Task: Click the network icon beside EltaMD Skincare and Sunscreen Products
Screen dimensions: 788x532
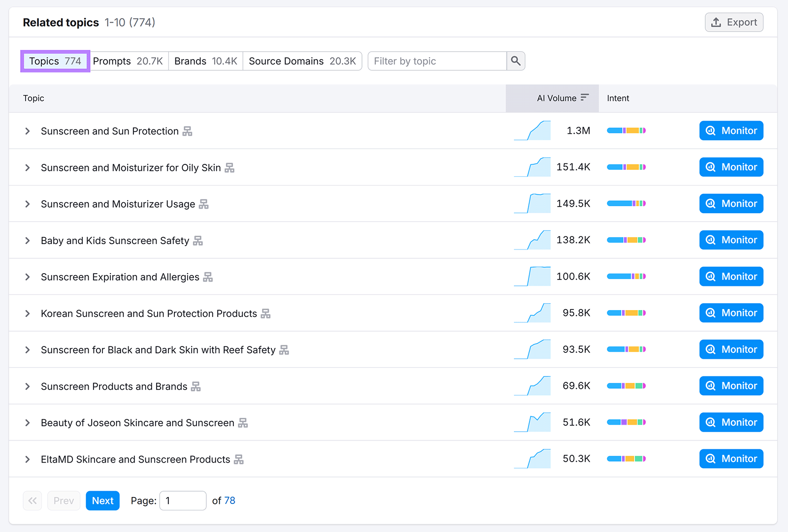Action: [x=239, y=459]
